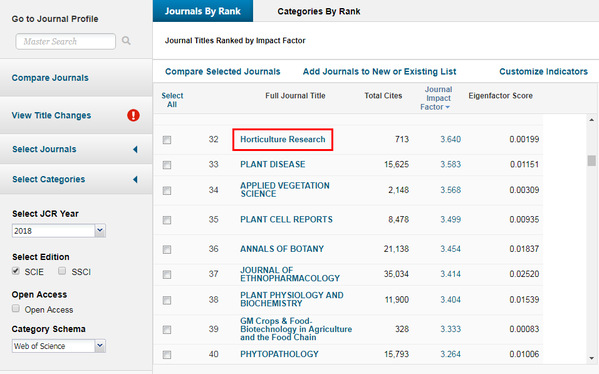Open the PHYTOPATHOLOGY journal link
Image resolution: width=599 pixels, height=374 pixels.
pyautogui.click(x=279, y=354)
